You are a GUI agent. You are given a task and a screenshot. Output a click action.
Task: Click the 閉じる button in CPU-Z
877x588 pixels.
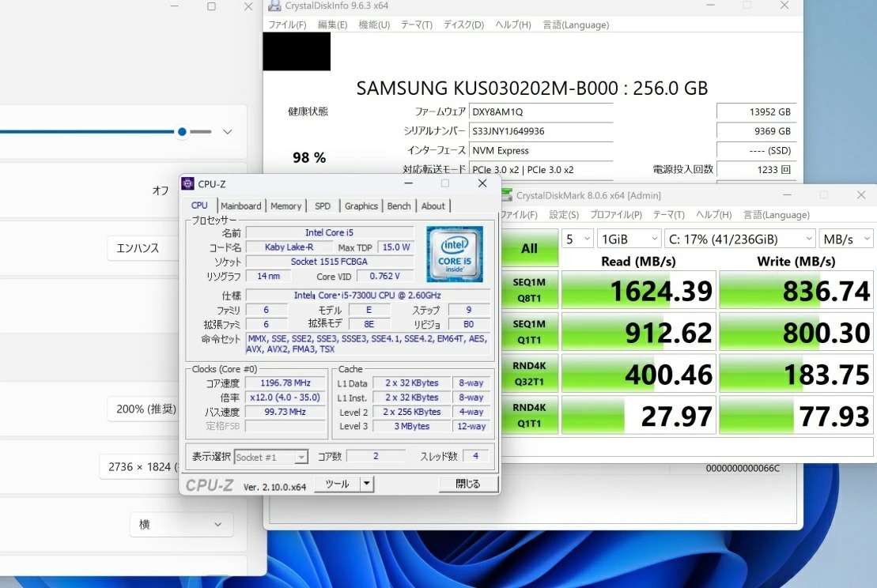pos(467,484)
